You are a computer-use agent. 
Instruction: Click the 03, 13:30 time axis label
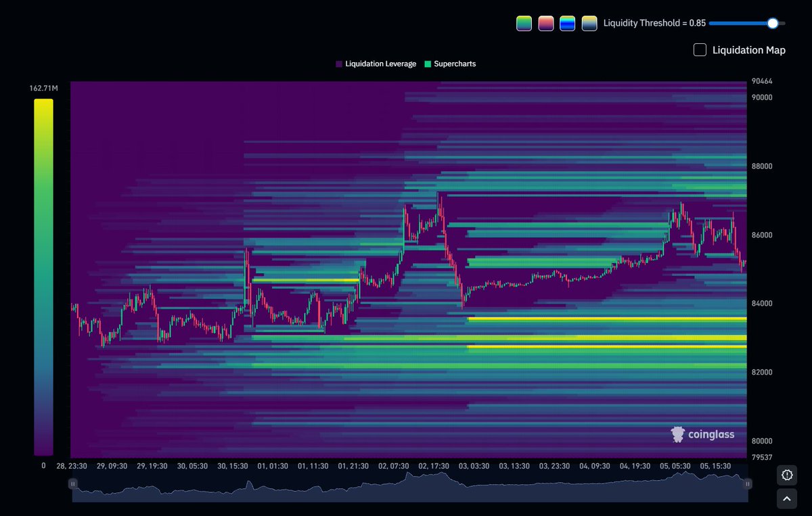[514, 466]
